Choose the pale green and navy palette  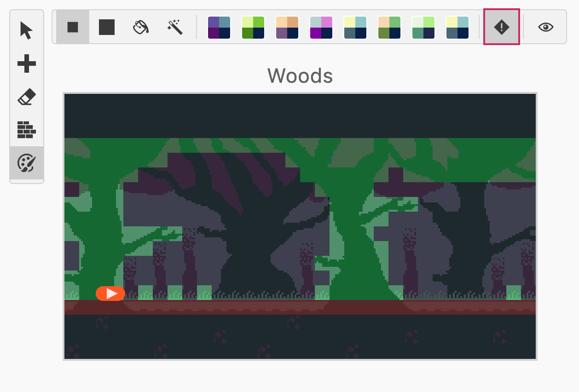click(x=423, y=28)
